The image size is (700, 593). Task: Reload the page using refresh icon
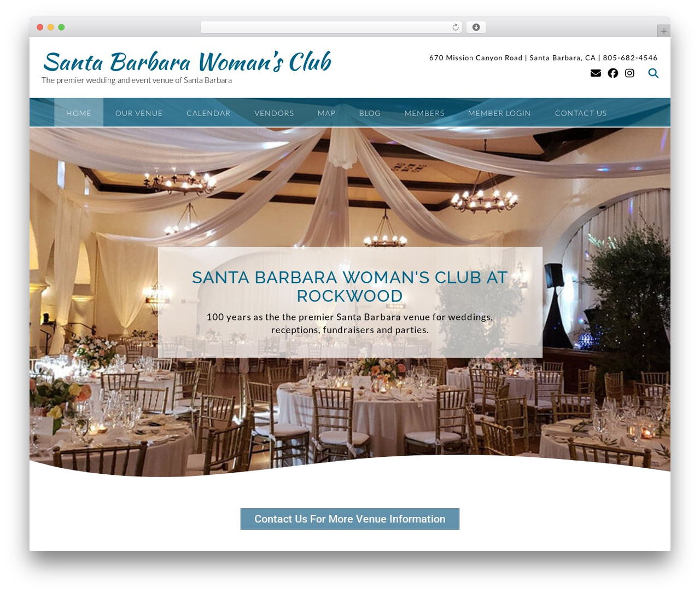tap(456, 27)
